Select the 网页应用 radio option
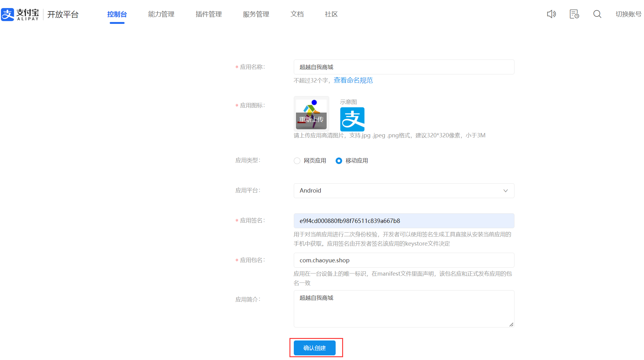The width and height of the screenshot is (644, 360). point(297,161)
